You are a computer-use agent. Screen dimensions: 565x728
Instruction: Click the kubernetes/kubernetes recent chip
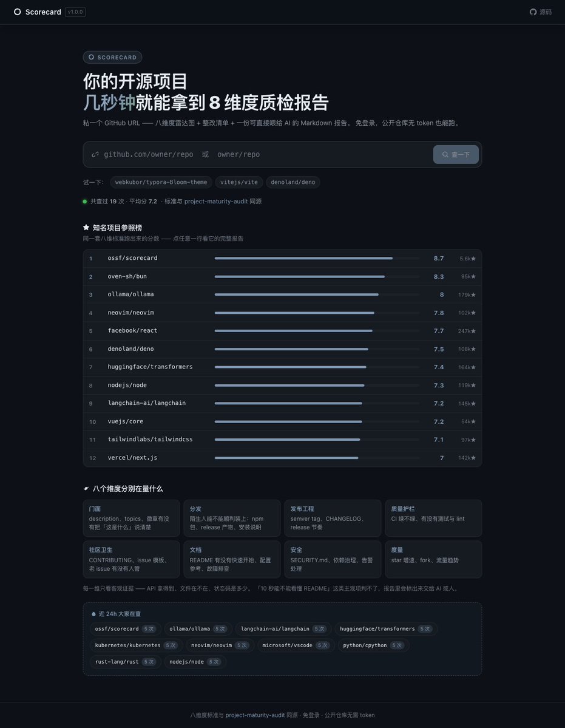(136, 645)
